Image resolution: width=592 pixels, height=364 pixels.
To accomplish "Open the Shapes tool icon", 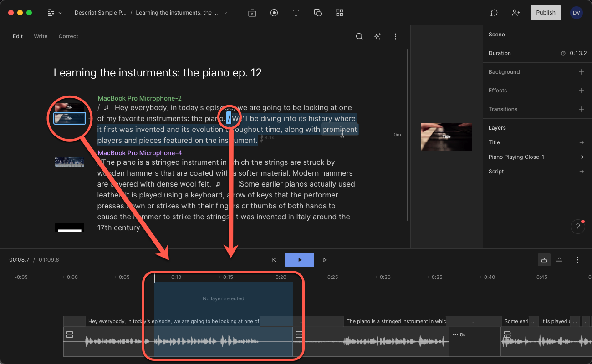I will point(318,13).
